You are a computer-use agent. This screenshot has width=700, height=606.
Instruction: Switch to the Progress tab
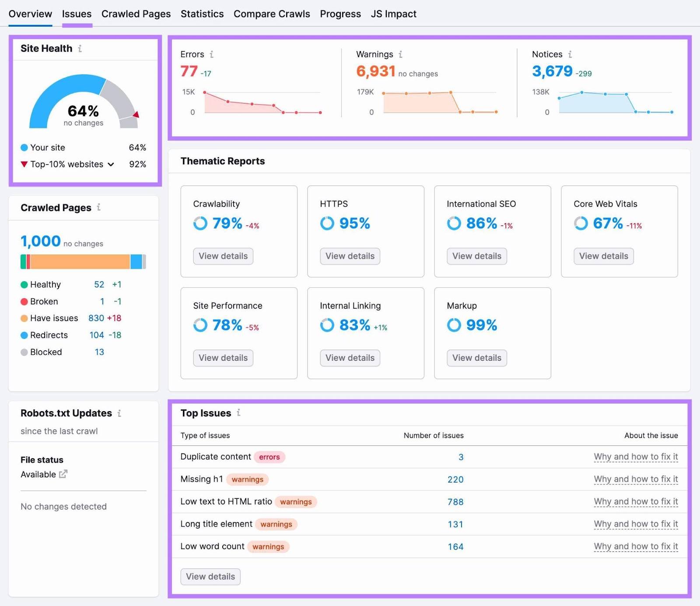340,14
